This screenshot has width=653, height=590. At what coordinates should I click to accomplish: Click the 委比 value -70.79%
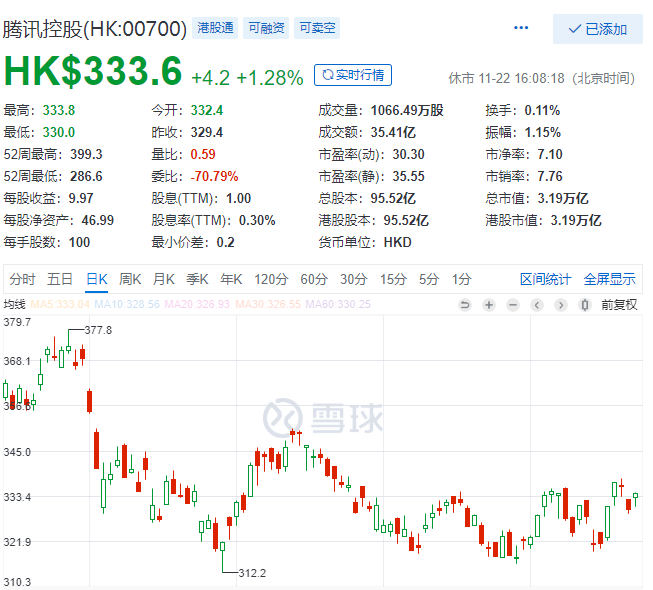coord(214,176)
